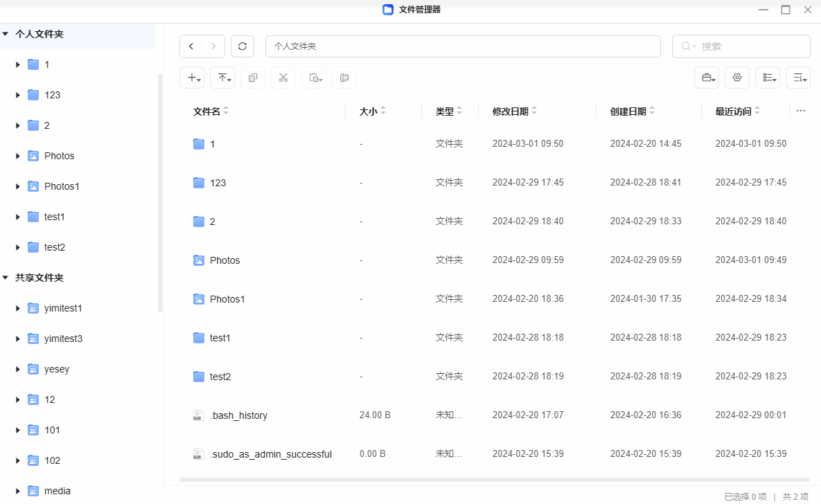Select yesey shared folder icon

point(33,369)
